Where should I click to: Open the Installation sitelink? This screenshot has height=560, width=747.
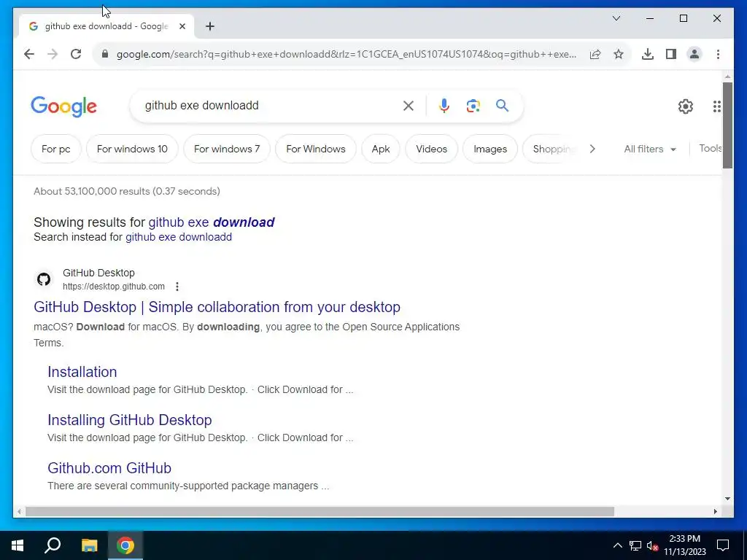click(82, 372)
